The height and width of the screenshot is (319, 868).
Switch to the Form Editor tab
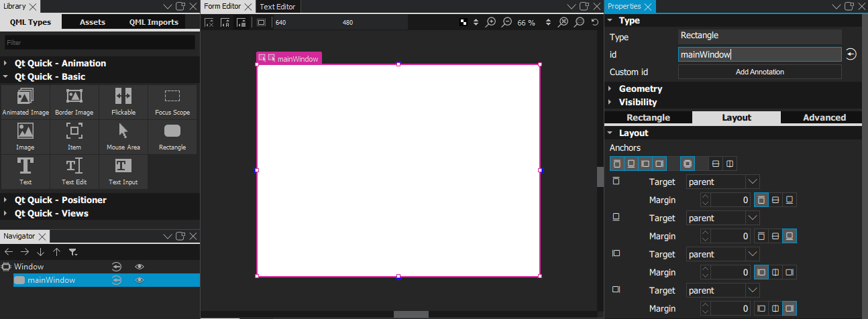pyautogui.click(x=228, y=7)
